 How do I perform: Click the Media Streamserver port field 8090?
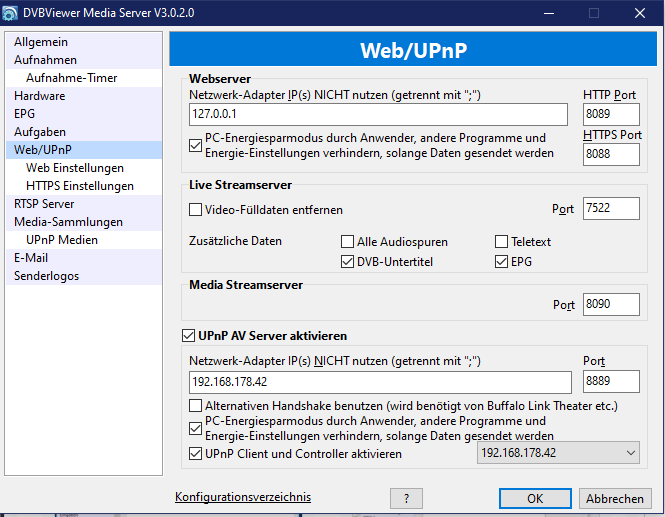click(611, 305)
